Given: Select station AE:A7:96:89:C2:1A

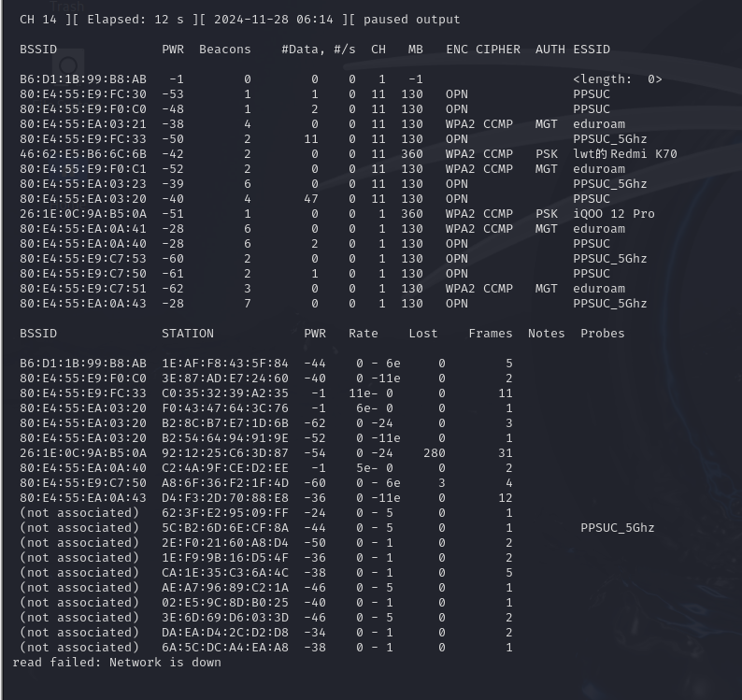Looking at the screenshot, I should click(225, 588).
